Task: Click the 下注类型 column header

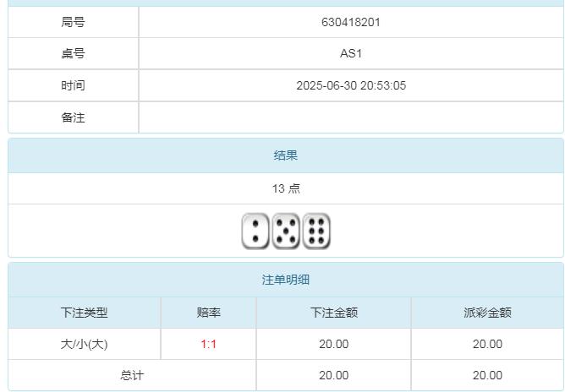Action: 85,313
